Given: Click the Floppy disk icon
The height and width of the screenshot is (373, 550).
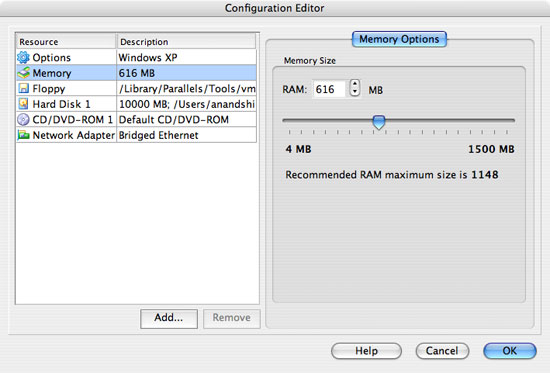Looking at the screenshot, I should coord(23,88).
